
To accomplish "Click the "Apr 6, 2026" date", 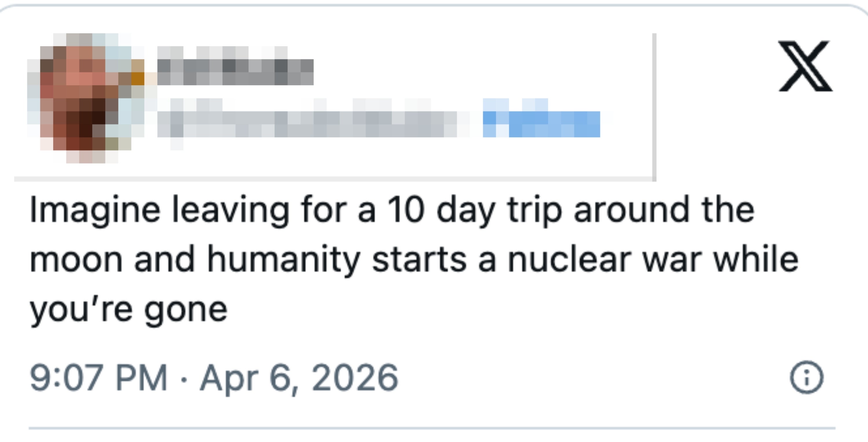I will [299, 378].
